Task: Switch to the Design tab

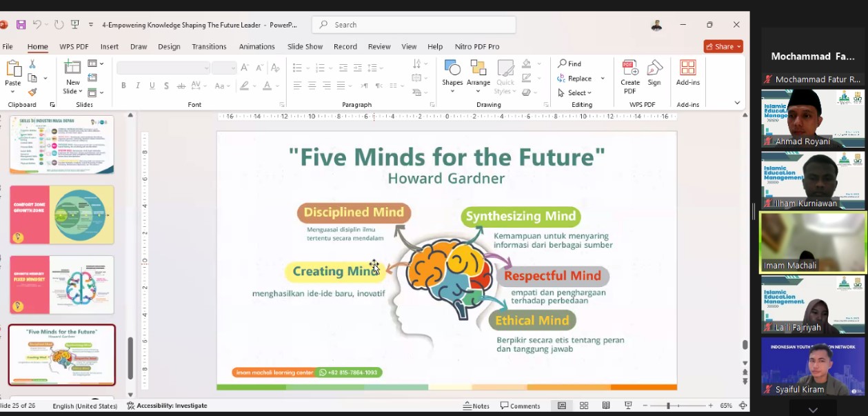Action: pos(169,46)
